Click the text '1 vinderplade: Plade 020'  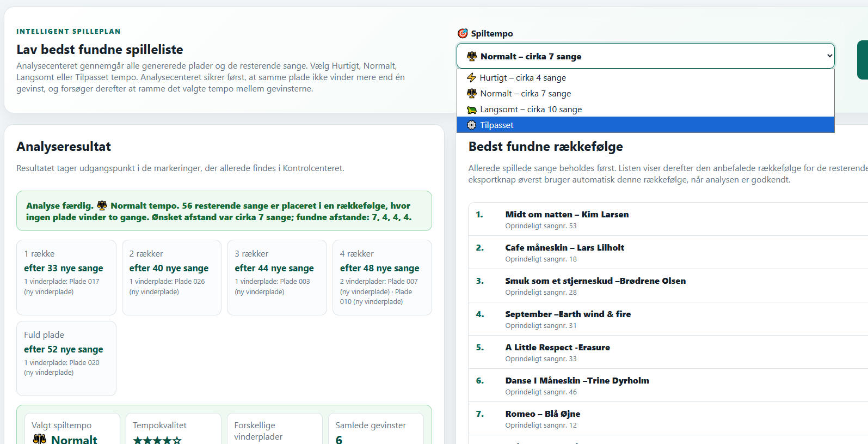pos(61,363)
